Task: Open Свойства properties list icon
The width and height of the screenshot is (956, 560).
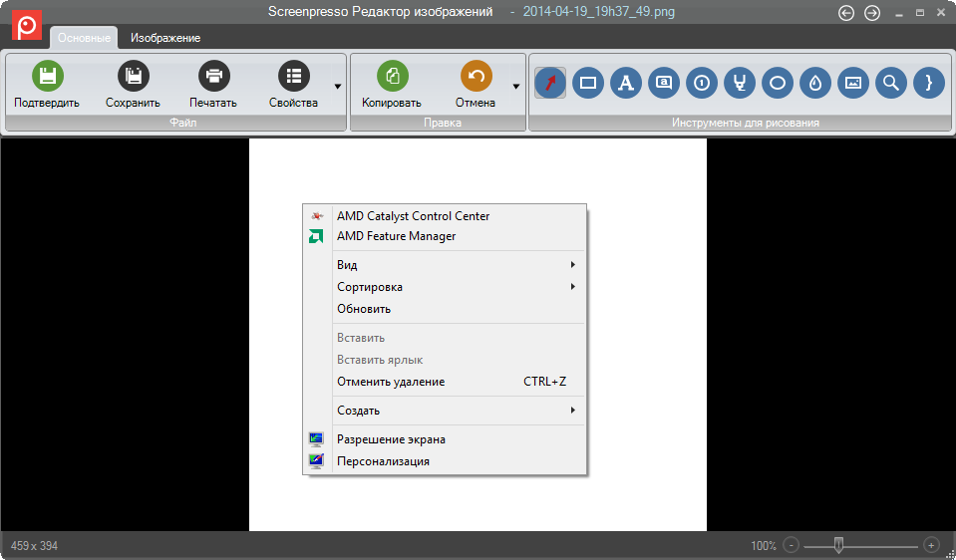Action: [x=294, y=76]
